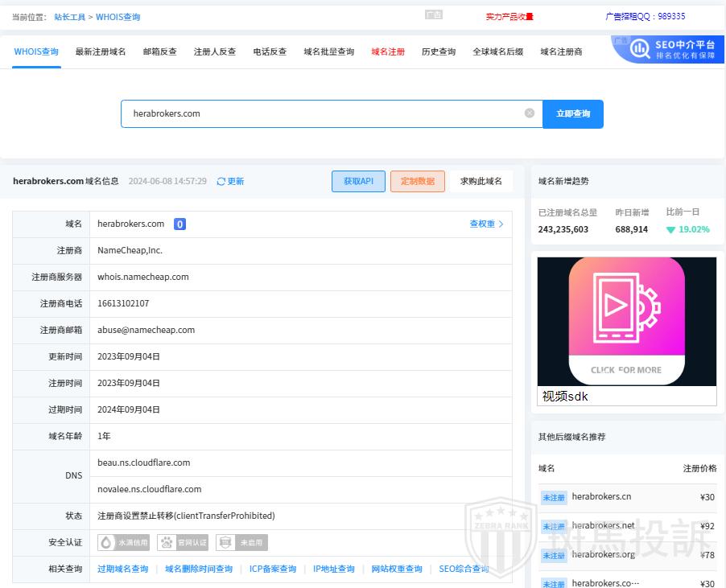Viewport: 726px width, 588px height.
Task: Click the blue 0 badge beside the domain name
Action: point(180,224)
